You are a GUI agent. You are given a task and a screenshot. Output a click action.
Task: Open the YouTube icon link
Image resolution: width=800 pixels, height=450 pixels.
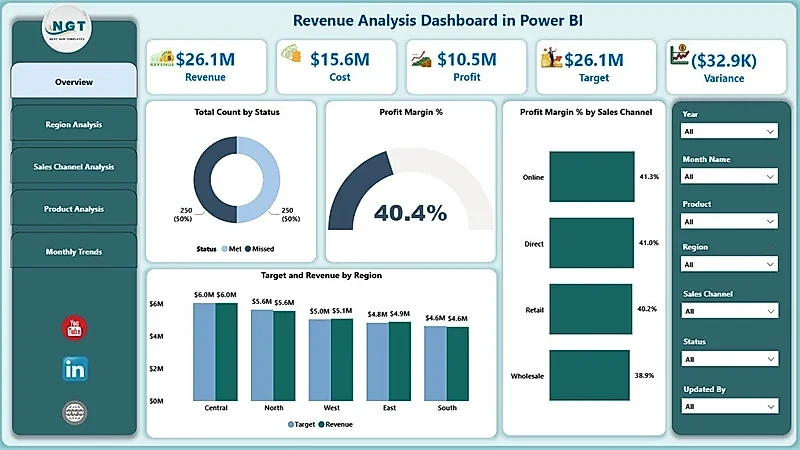click(74, 328)
